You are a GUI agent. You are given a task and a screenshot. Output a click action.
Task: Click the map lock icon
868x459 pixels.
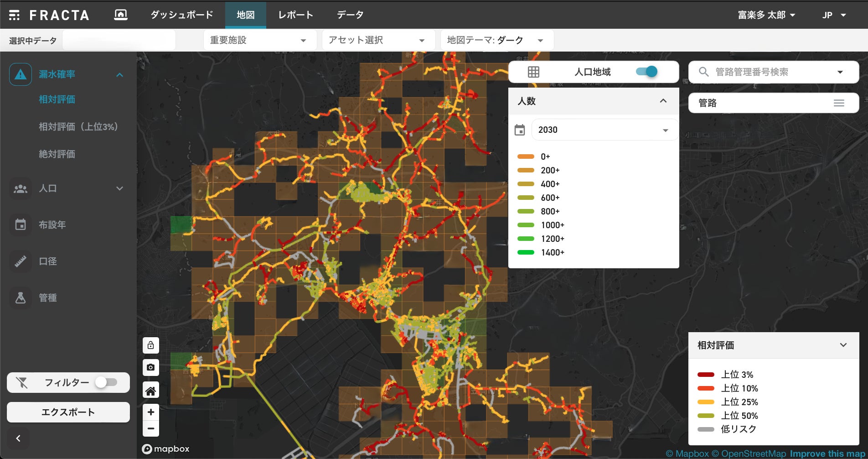pos(150,345)
